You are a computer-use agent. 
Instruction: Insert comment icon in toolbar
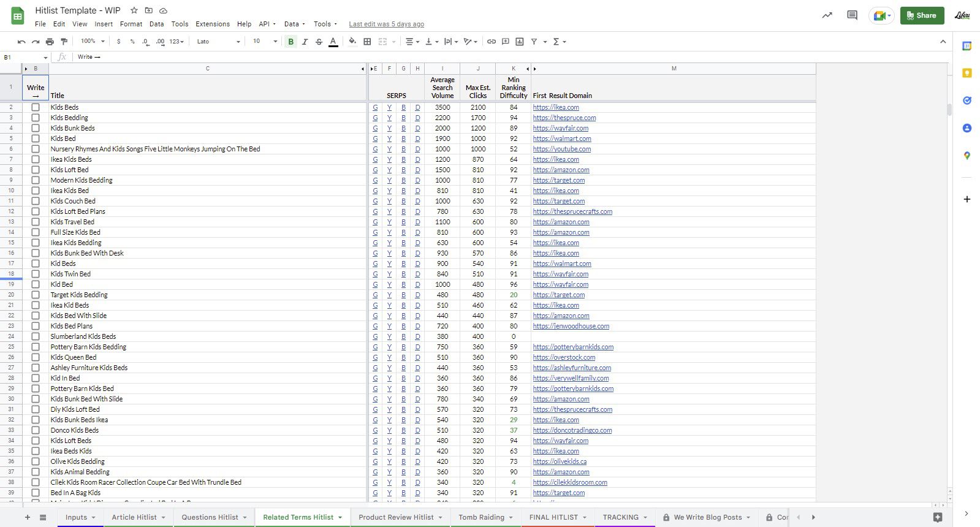pyautogui.click(x=506, y=42)
